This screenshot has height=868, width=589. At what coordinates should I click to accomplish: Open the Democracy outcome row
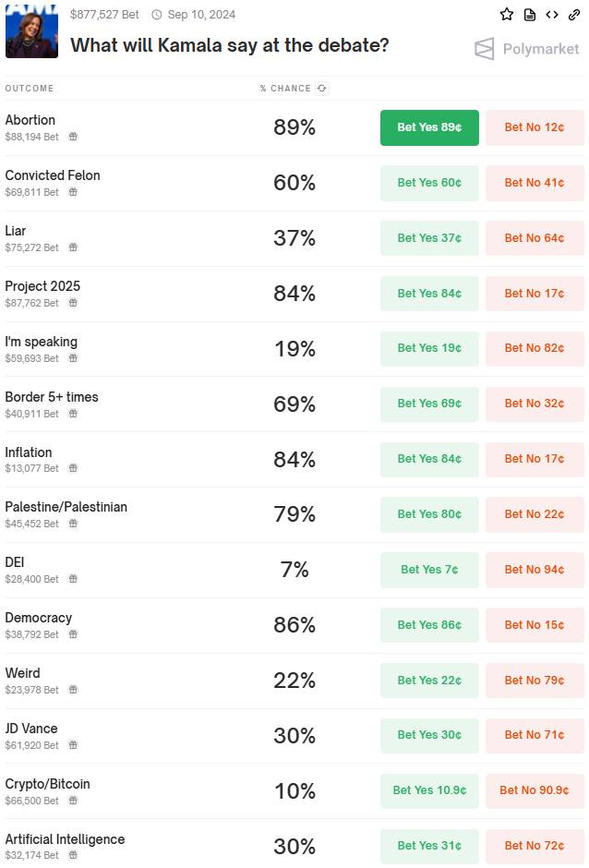click(294, 625)
